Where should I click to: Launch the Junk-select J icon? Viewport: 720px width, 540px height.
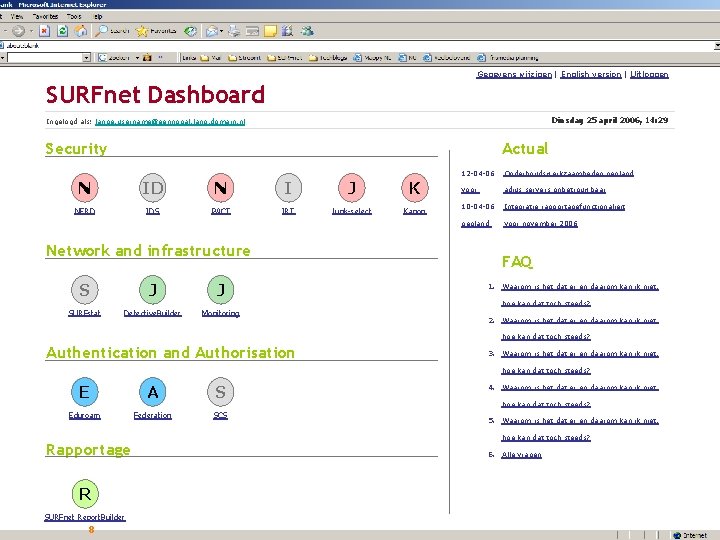click(352, 188)
